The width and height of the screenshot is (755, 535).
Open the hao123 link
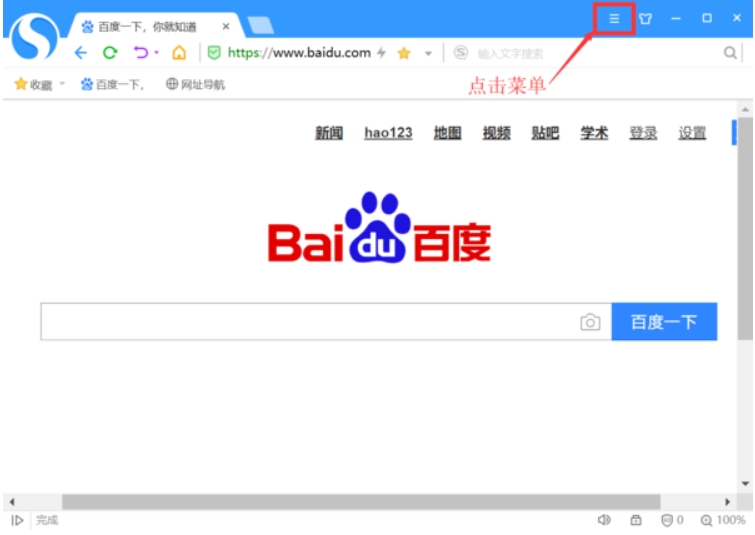point(388,132)
